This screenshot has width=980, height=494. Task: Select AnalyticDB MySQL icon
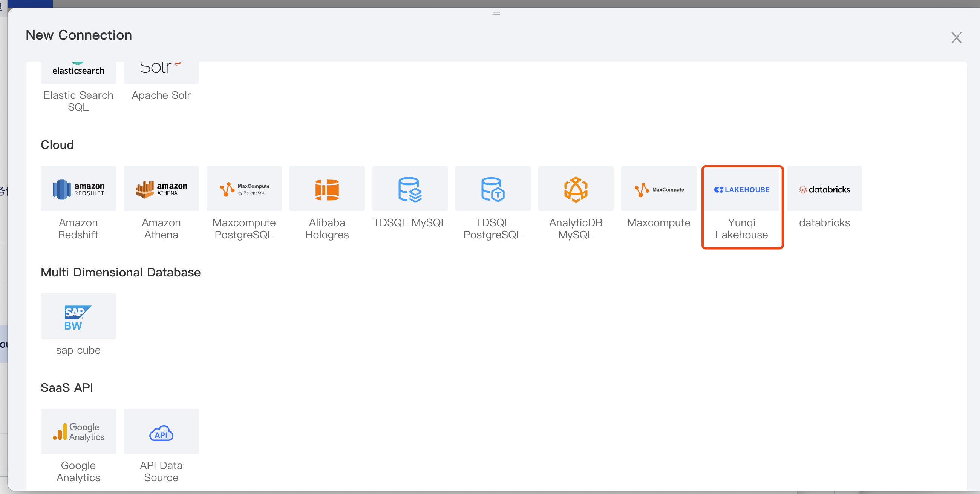(576, 189)
